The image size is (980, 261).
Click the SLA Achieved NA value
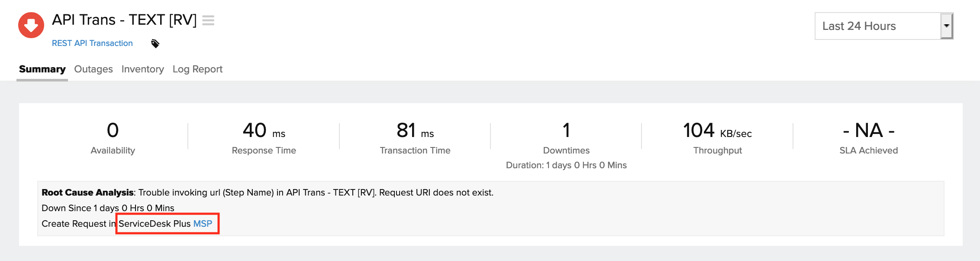tap(868, 130)
